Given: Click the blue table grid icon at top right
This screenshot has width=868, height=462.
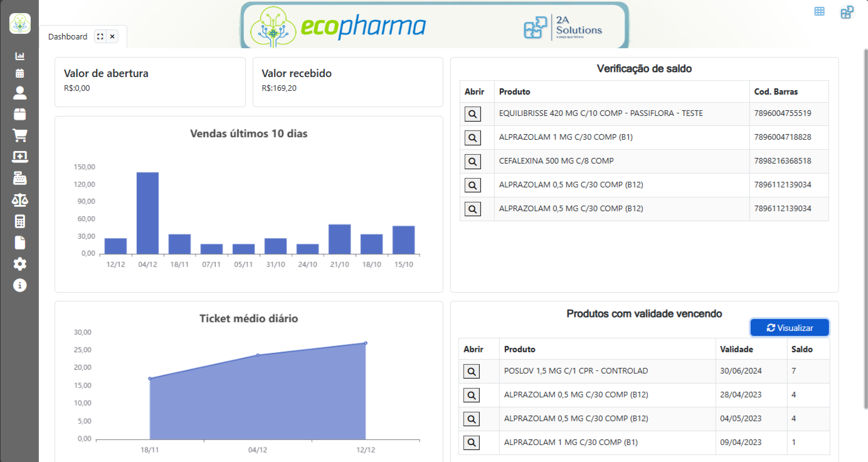Looking at the screenshot, I should pos(819,11).
